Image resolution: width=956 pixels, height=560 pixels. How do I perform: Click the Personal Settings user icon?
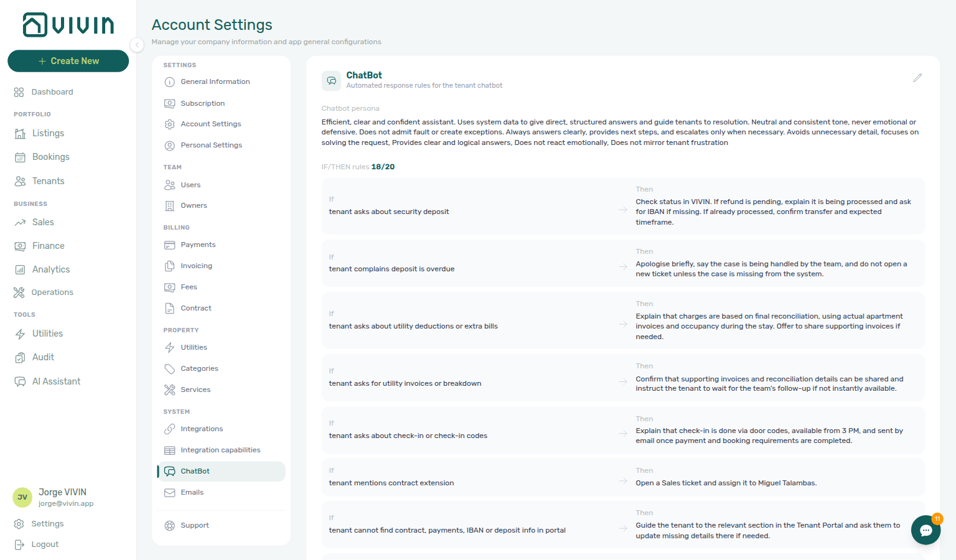click(x=169, y=146)
